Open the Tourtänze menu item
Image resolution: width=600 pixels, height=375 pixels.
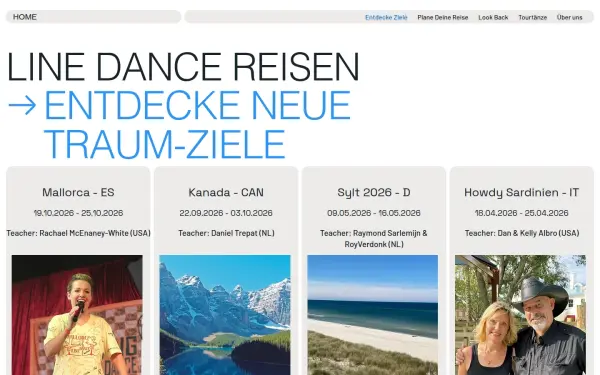533,17
